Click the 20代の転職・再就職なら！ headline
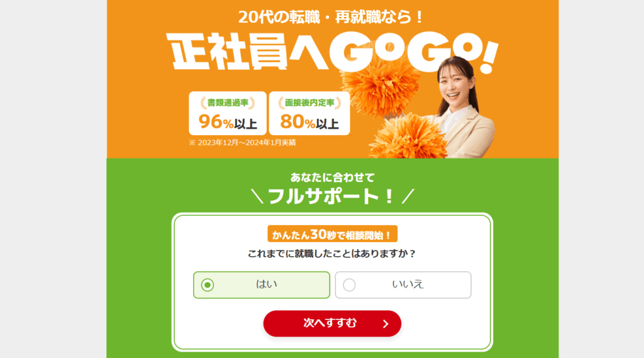The image size is (644, 358). point(331,17)
